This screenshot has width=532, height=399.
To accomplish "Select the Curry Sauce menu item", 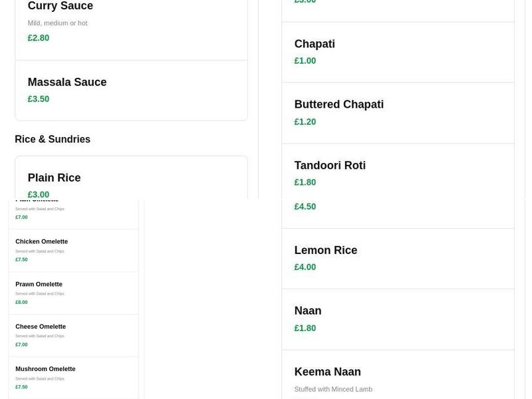I will [60, 5].
